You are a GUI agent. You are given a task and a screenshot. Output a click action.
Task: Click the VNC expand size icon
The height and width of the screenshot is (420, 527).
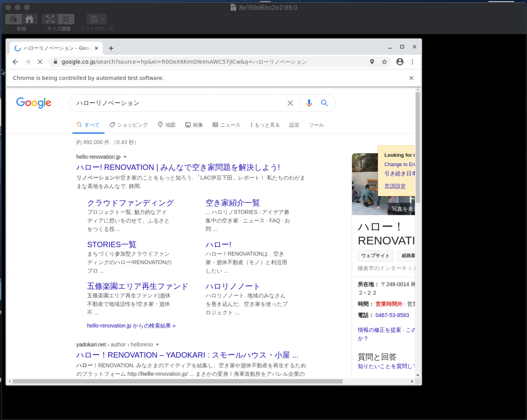tap(50, 19)
